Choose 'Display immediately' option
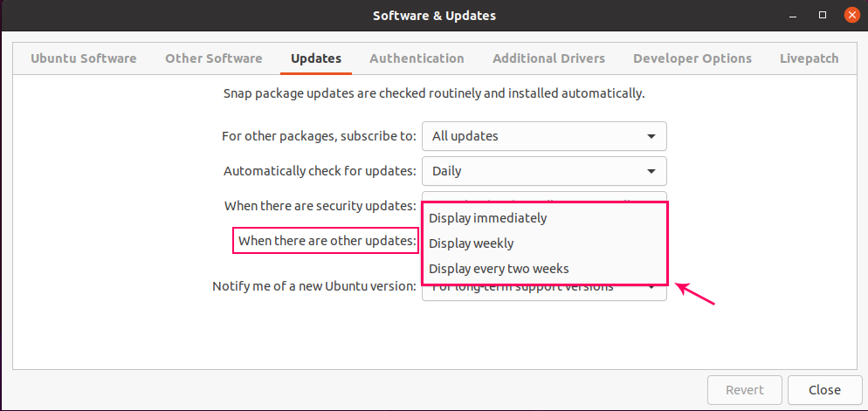The image size is (868, 411). pyautogui.click(x=487, y=218)
